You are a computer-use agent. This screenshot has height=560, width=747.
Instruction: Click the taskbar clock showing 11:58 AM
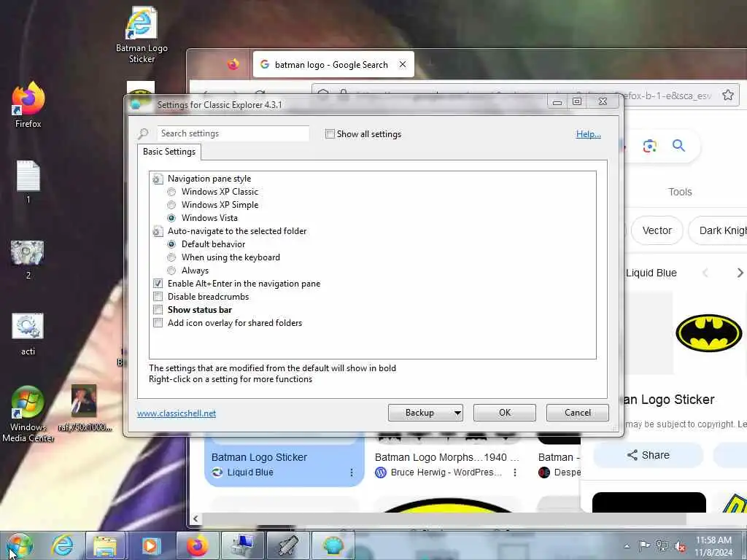[x=713, y=546]
